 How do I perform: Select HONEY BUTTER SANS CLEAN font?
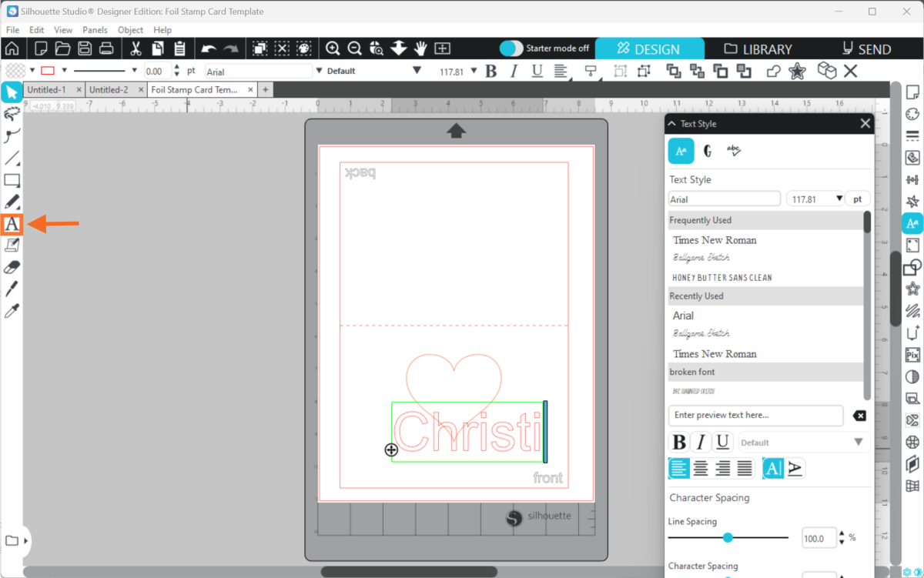point(722,277)
